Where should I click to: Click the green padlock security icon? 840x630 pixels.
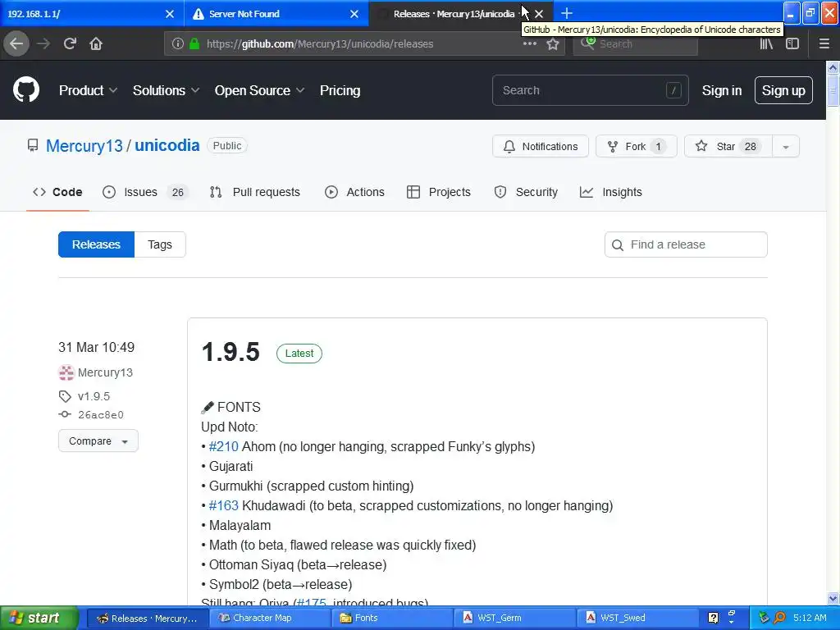click(x=194, y=44)
